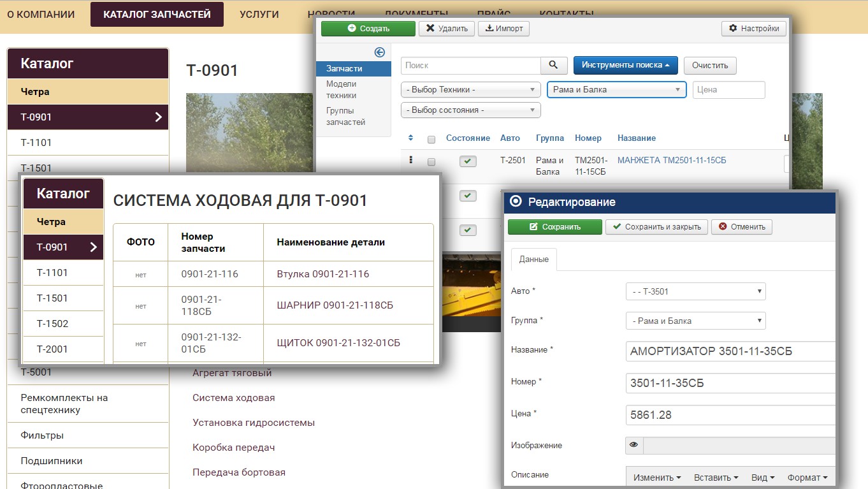Click the magnifier search icon button
The width and height of the screenshot is (868, 489).
pyautogui.click(x=554, y=65)
